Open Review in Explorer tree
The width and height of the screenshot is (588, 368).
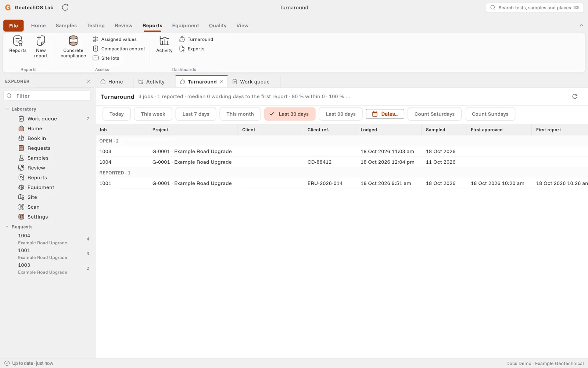(x=47, y=168)
